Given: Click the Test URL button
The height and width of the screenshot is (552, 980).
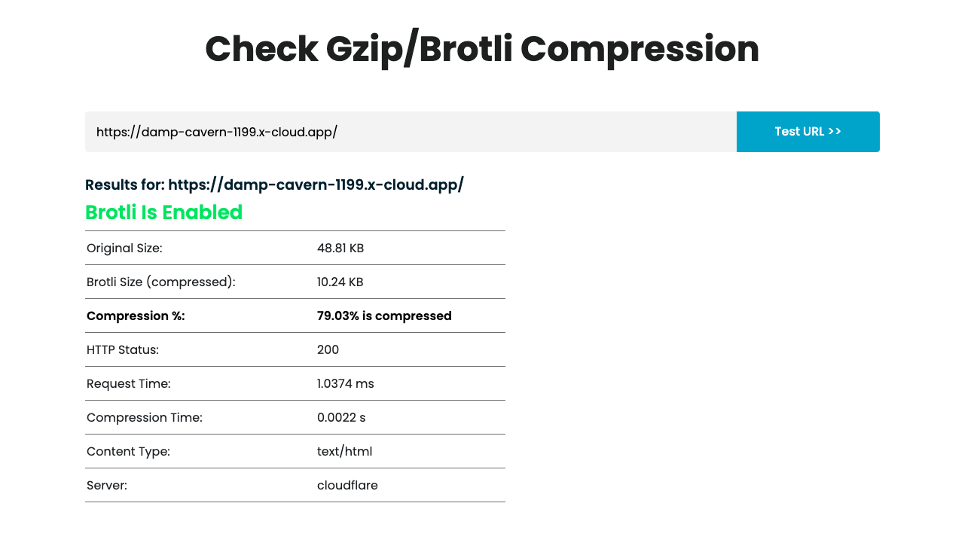Looking at the screenshot, I should pyautogui.click(x=808, y=131).
